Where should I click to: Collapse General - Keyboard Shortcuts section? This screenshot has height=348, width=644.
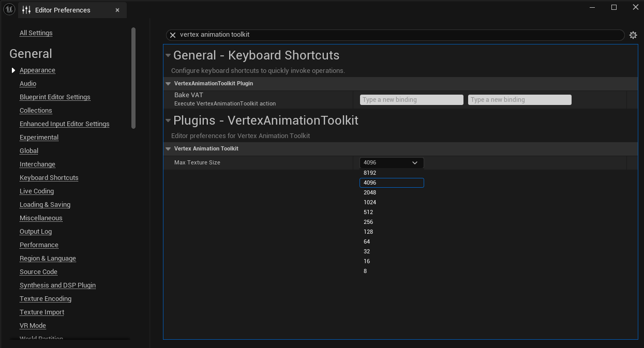168,55
